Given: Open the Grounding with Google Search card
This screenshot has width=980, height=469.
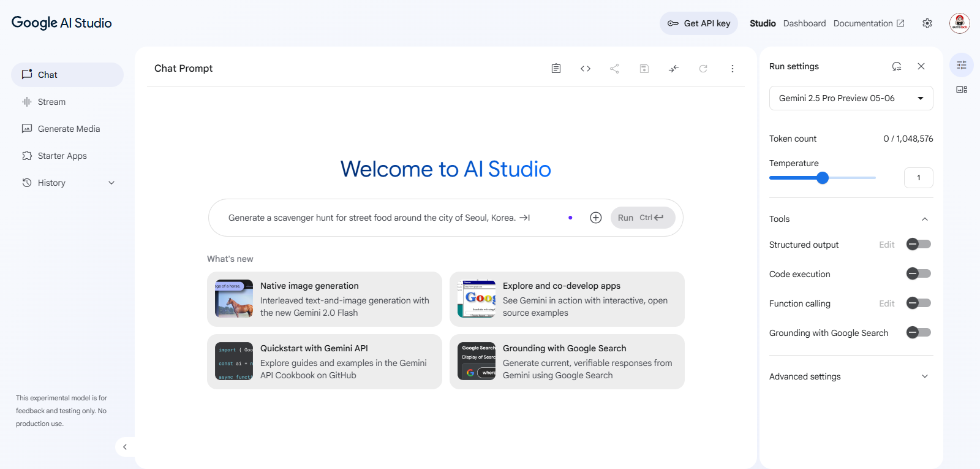Looking at the screenshot, I should pyautogui.click(x=567, y=362).
